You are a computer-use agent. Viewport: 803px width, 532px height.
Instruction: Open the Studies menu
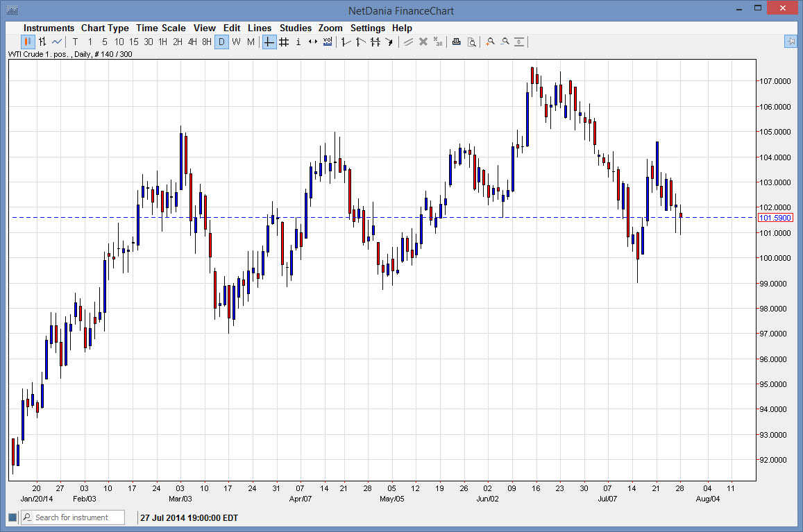point(296,28)
